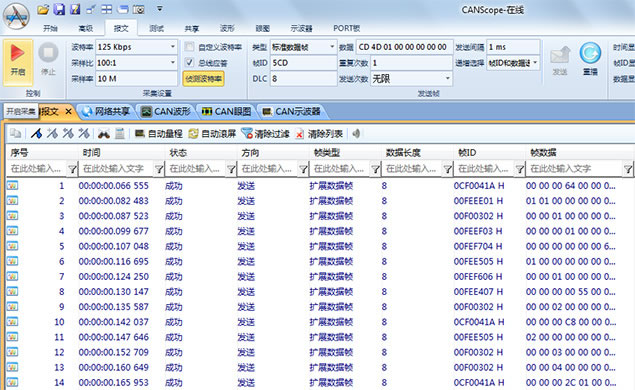Switch to the CAN波形 tab
This screenshot has width=635, height=390.
(x=166, y=111)
